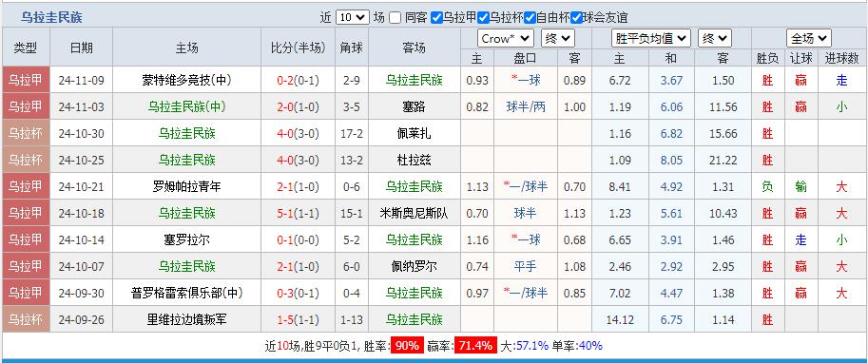Click the 盘口 column header

pos(526,58)
